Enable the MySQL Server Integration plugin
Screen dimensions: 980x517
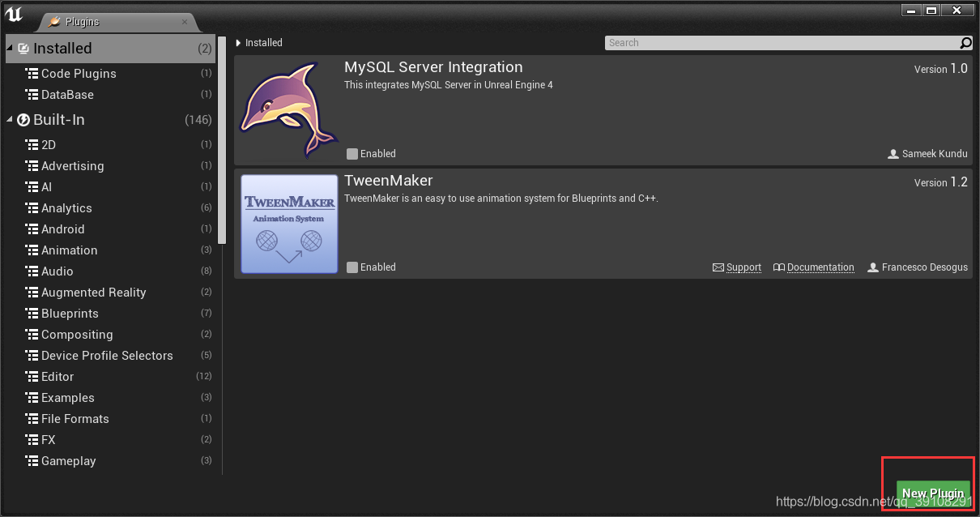[352, 154]
